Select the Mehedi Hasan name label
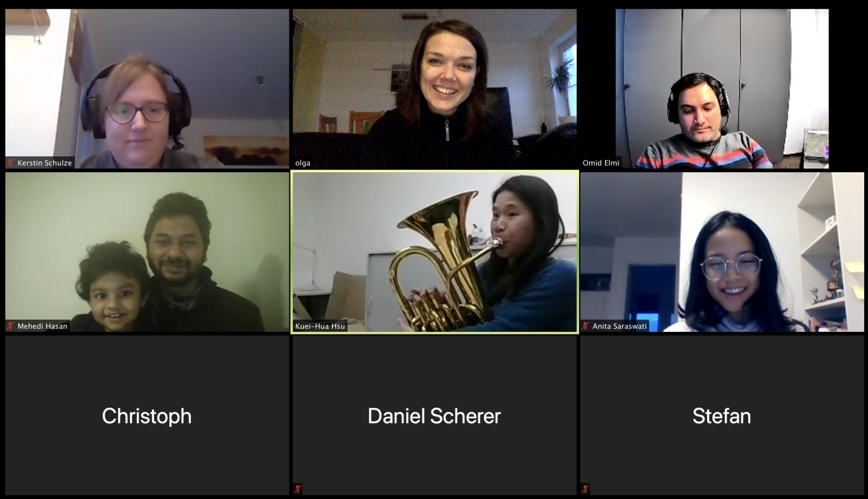Viewport: 868px width, 499px height. pos(42,326)
